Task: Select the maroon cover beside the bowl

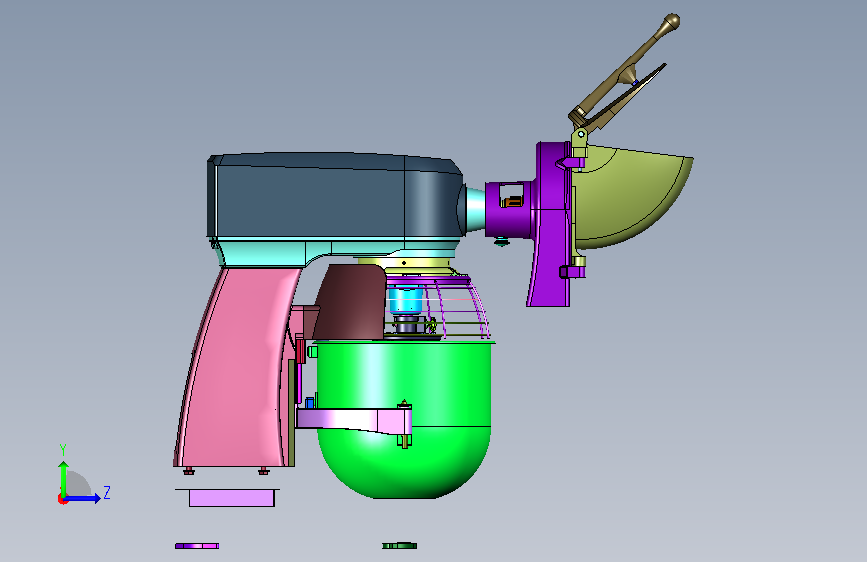Action: click(351, 301)
